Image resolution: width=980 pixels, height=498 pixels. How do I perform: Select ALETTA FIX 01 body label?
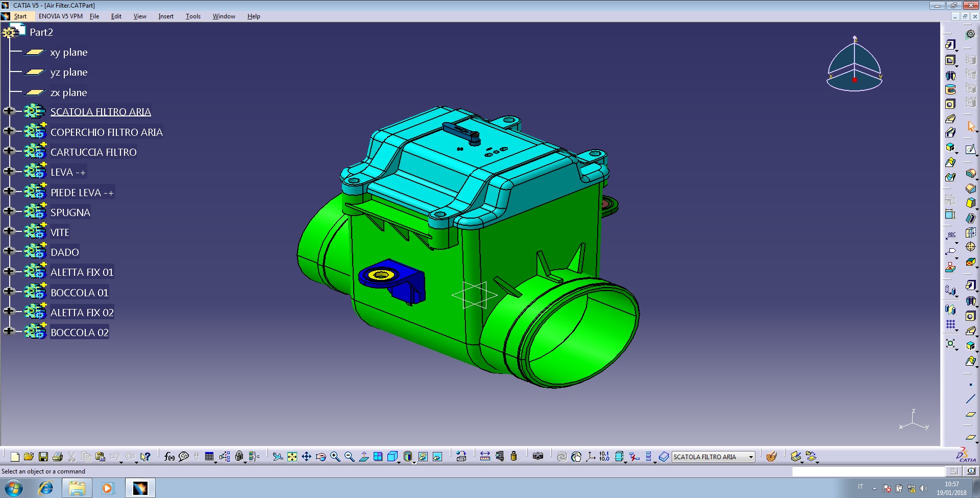pos(82,272)
